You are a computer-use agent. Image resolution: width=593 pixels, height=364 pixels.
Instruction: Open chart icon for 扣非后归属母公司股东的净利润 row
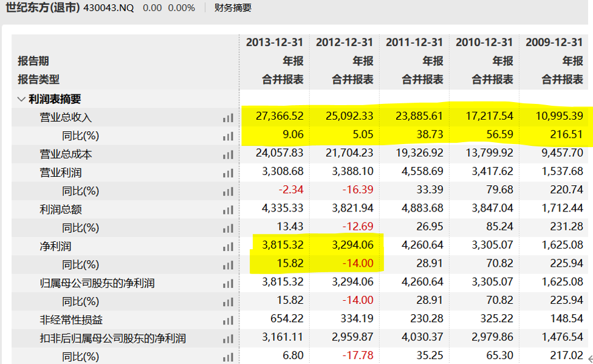tap(228, 339)
